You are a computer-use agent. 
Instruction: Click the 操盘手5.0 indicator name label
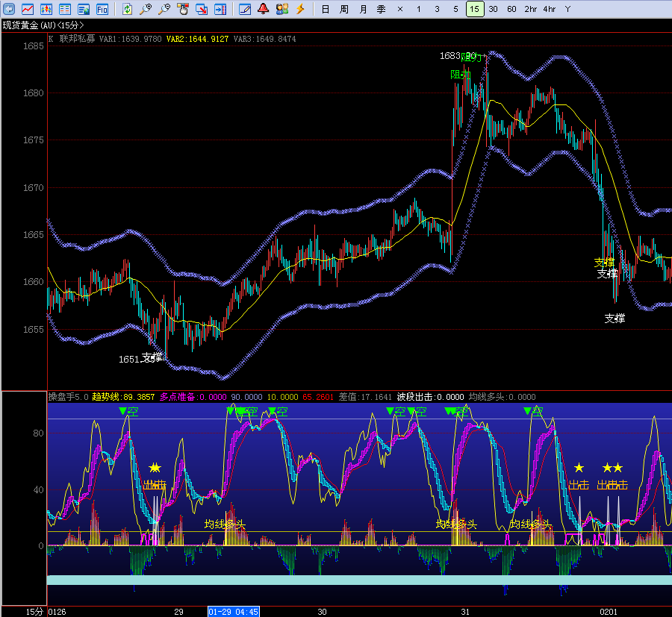pos(68,397)
